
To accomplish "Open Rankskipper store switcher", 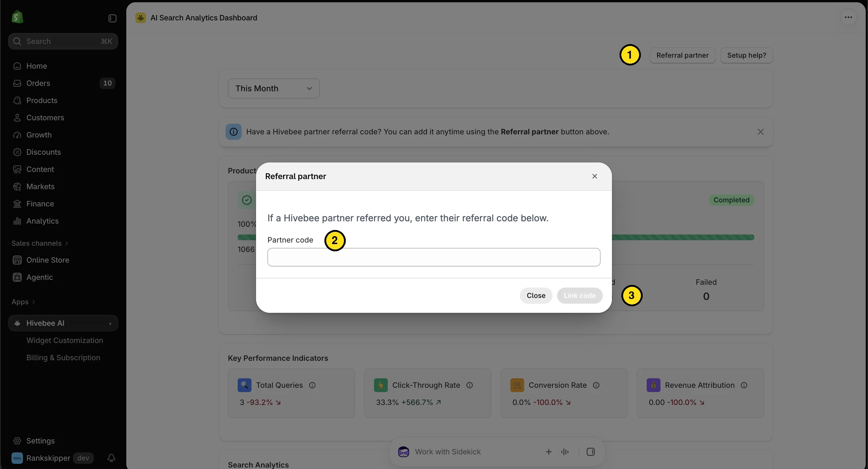I will point(52,458).
